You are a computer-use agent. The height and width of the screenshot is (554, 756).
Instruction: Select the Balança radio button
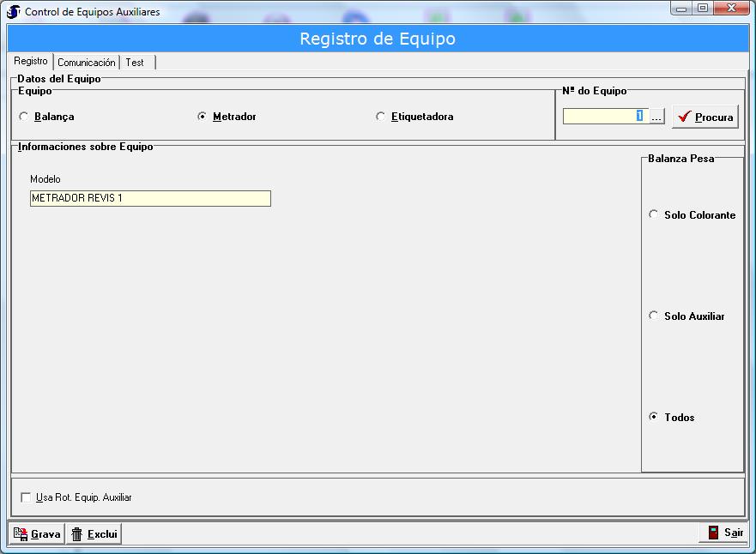click(x=23, y=117)
